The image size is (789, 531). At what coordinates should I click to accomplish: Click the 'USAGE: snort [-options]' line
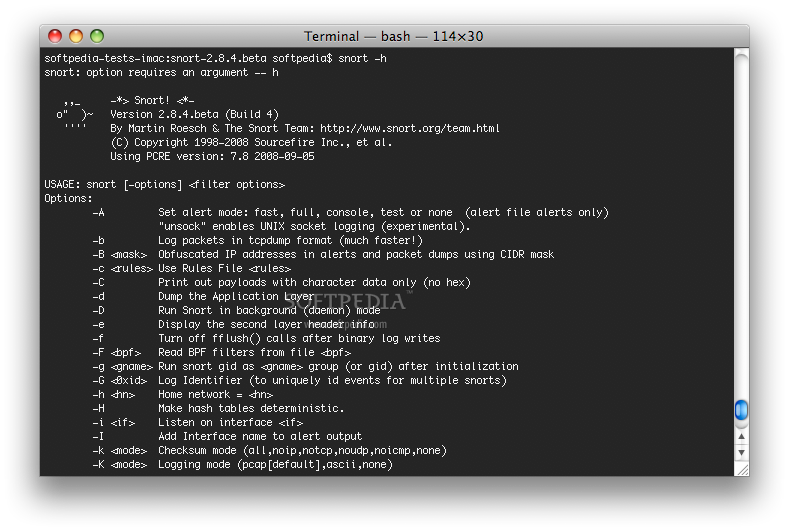(x=165, y=185)
